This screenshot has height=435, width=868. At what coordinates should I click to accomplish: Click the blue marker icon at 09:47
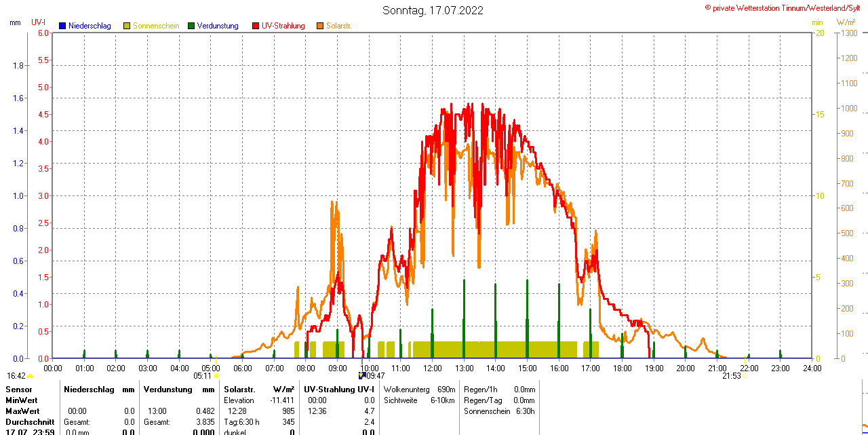pos(362,375)
